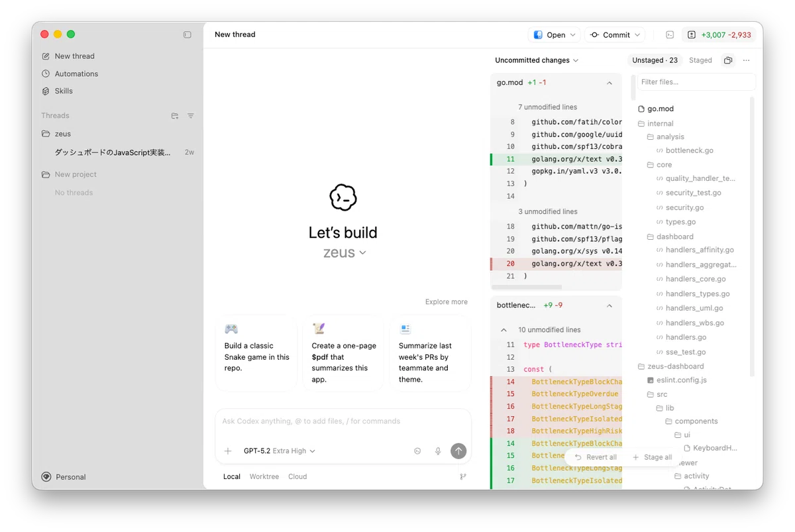Expand the Uncommitted changes dropdown

pyautogui.click(x=537, y=60)
